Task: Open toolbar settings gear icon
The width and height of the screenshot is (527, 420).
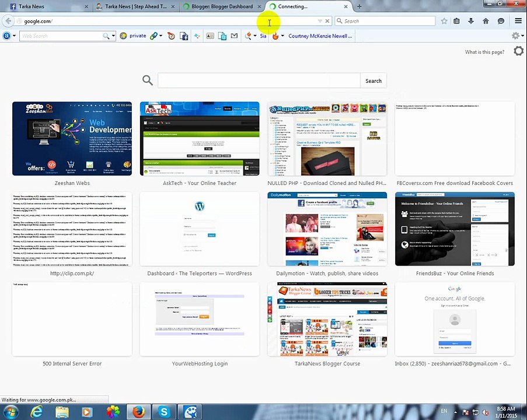Action: (x=515, y=36)
